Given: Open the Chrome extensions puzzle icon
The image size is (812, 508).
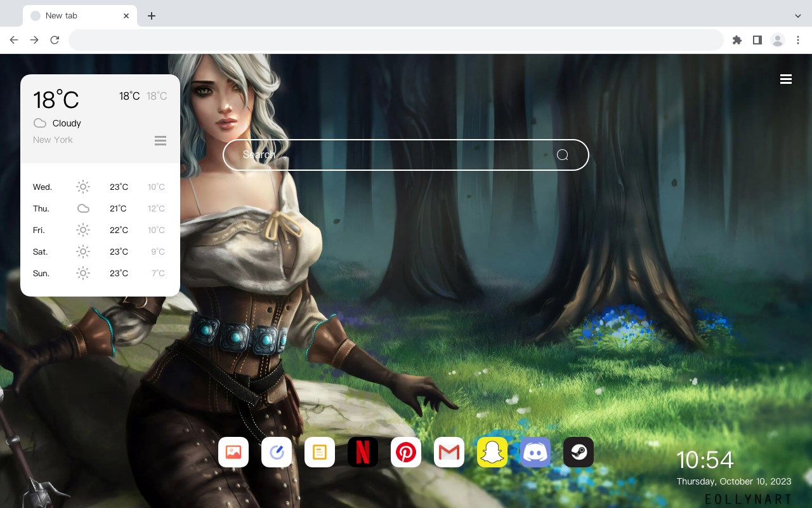Looking at the screenshot, I should 737,40.
